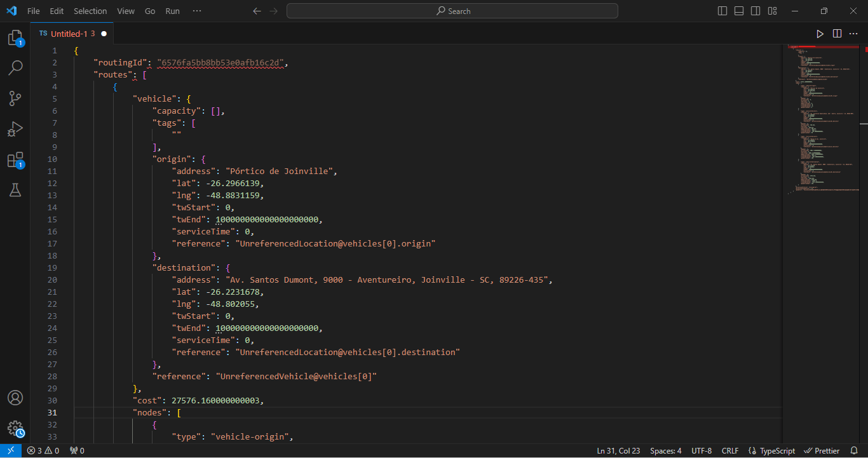Open the Extensions view
The image size is (868, 458).
(x=15, y=159)
